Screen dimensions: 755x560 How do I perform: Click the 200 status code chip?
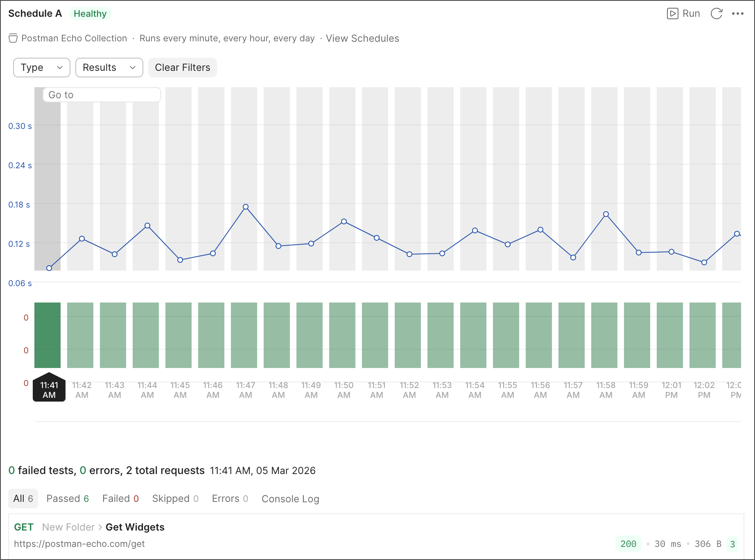coord(628,544)
